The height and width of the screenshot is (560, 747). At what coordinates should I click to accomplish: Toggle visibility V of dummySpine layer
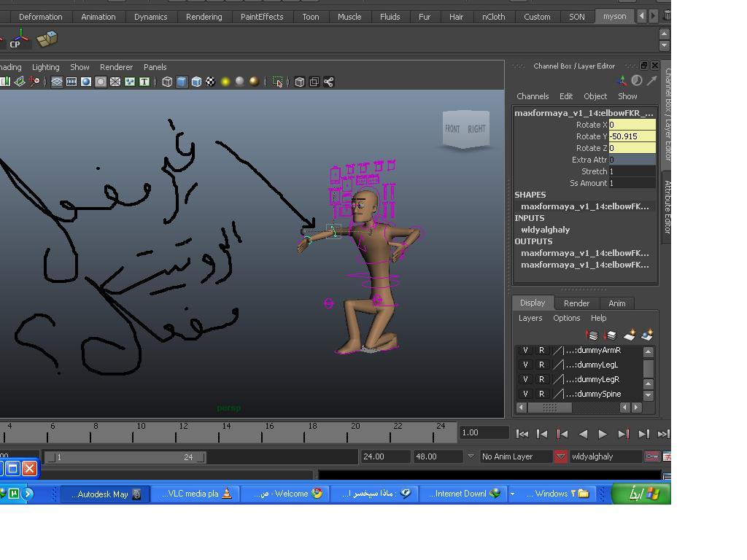tap(525, 394)
